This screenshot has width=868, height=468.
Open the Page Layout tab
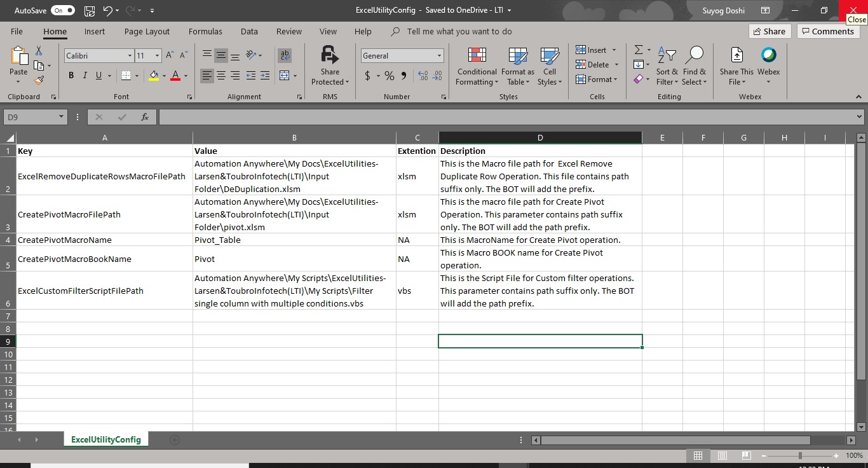coord(147,31)
